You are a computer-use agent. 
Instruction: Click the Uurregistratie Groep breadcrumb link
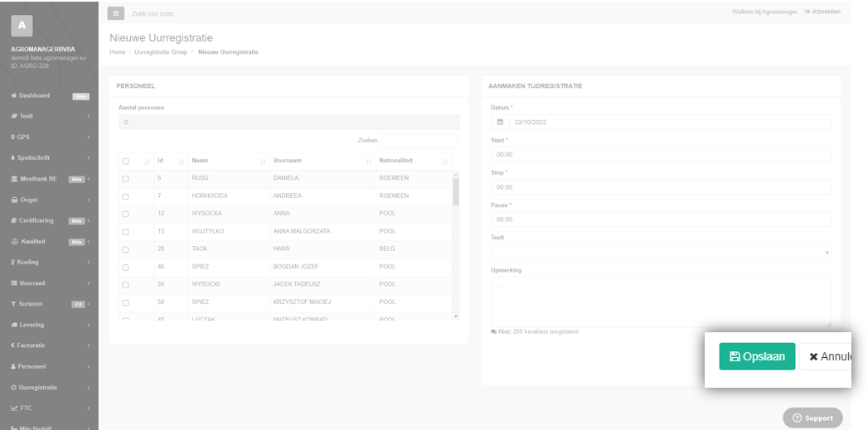coord(161,52)
